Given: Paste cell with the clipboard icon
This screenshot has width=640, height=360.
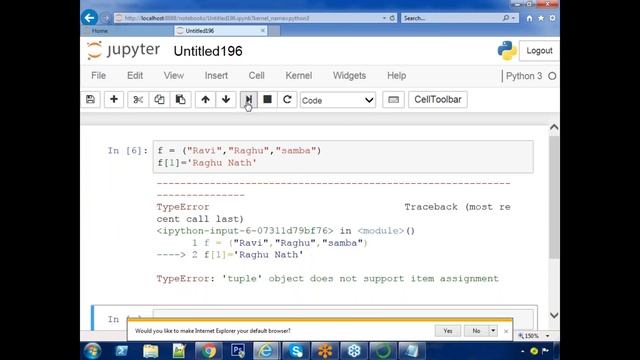Looking at the screenshot, I should click(x=180, y=100).
